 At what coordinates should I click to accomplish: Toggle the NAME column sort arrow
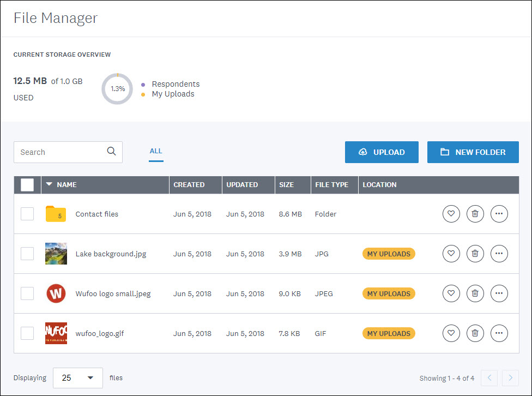[50, 185]
